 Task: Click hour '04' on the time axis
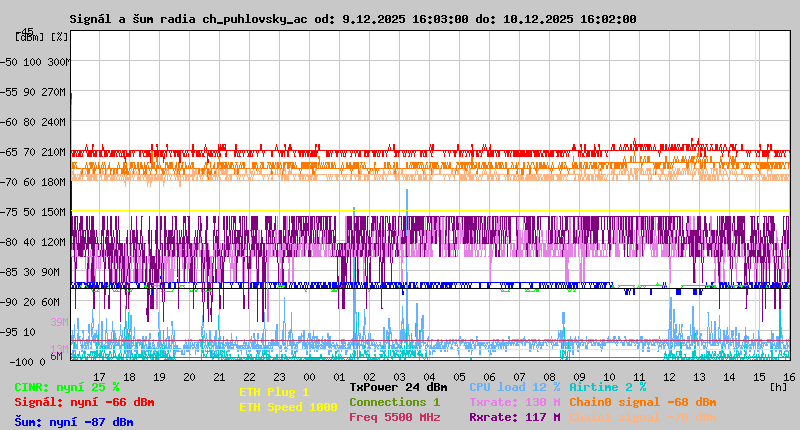coord(429,377)
